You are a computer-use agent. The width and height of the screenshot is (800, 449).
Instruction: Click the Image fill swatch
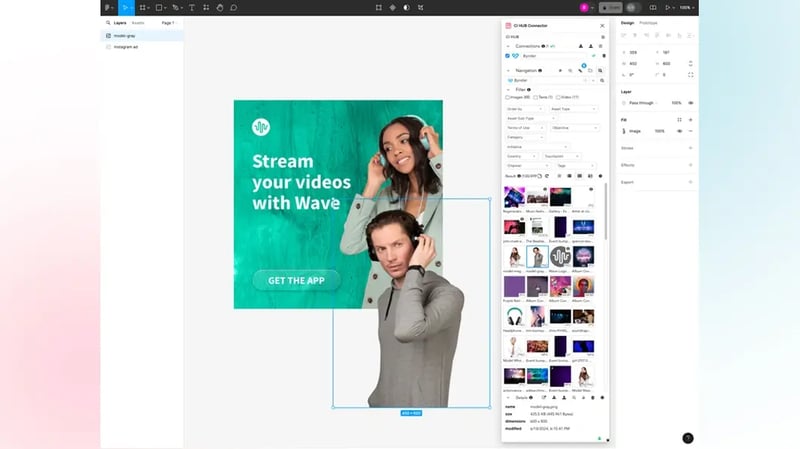tap(623, 131)
